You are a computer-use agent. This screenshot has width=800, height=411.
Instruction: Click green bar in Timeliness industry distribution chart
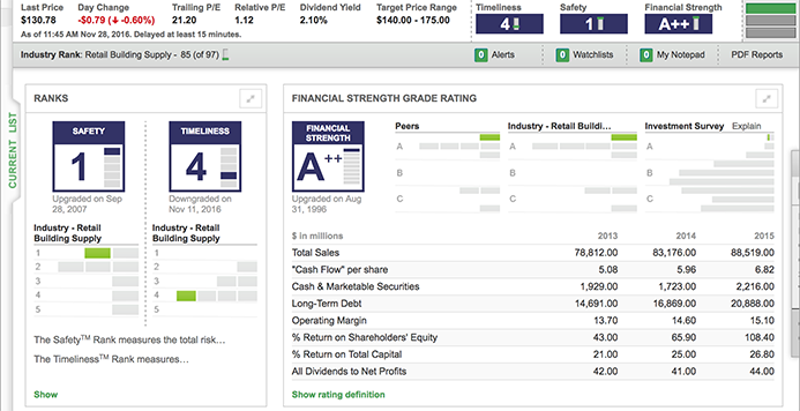pyautogui.click(x=184, y=295)
